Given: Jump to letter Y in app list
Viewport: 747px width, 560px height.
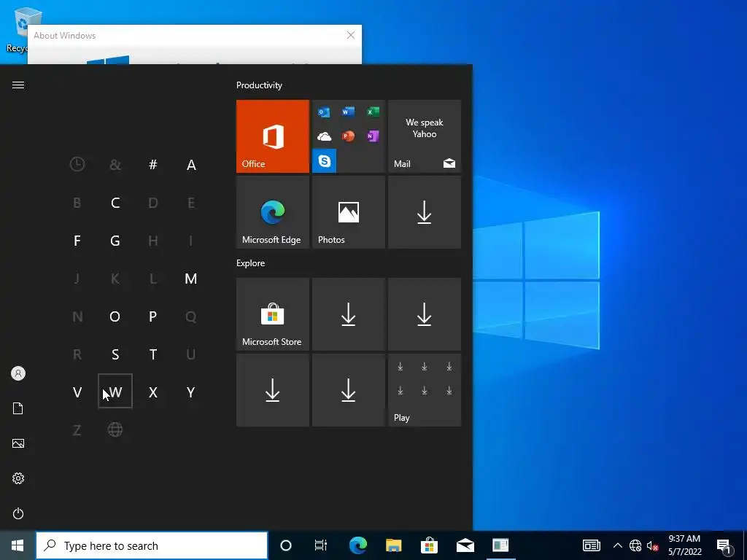Looking at the screenshot, I should click(x=191, y=392).
